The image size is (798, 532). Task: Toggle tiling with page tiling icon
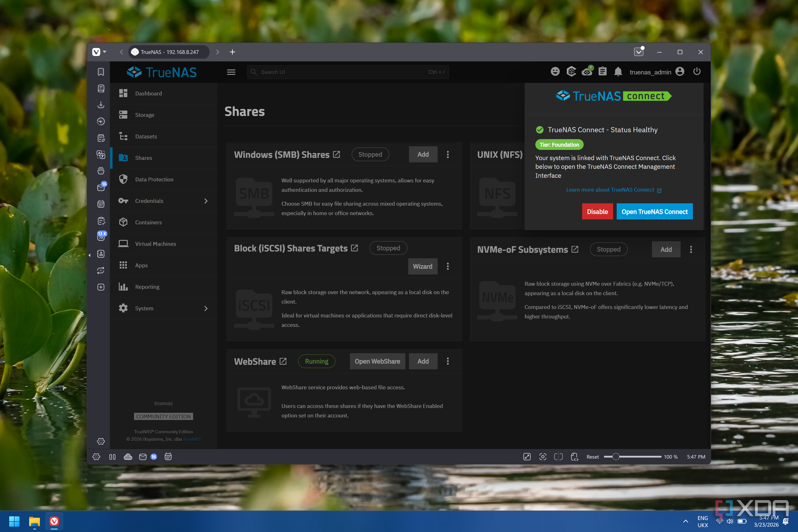click(x=558, y=457)
